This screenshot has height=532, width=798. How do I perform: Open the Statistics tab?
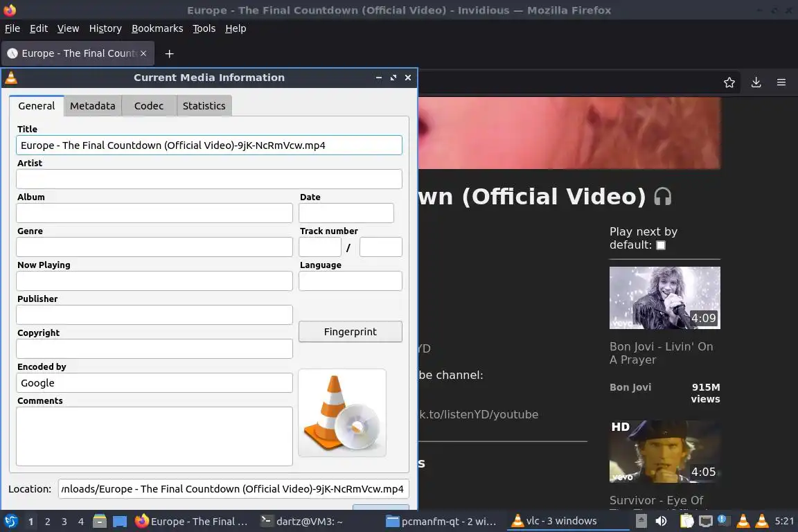204,106
